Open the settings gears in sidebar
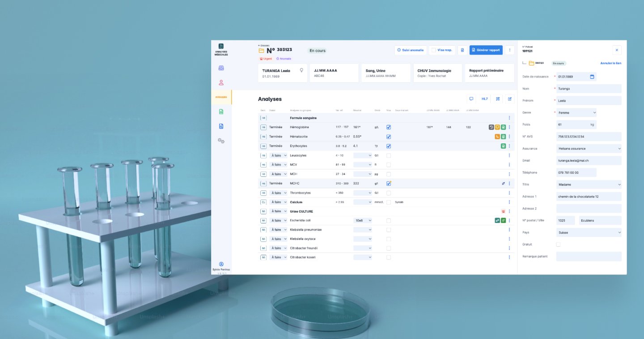Viewport: 644px width, 339px height. pyautogui.click(x=221, y=141)
